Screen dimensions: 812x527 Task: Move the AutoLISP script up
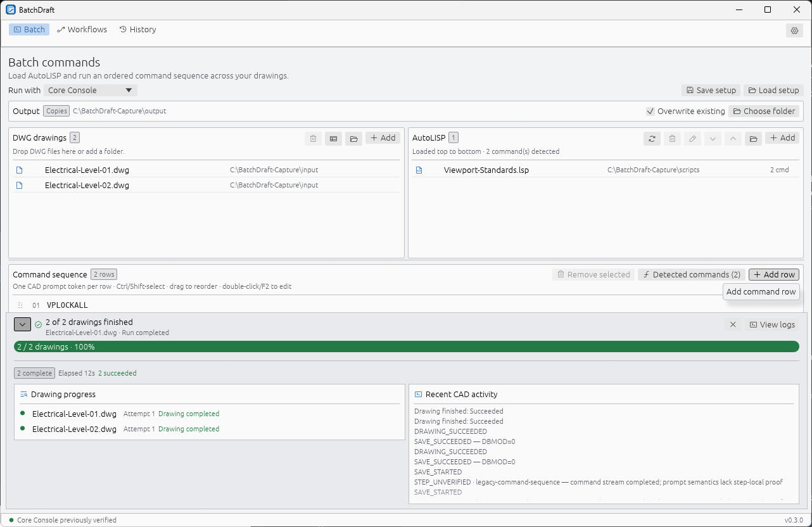pyautogui.click(x=733, y=138)
